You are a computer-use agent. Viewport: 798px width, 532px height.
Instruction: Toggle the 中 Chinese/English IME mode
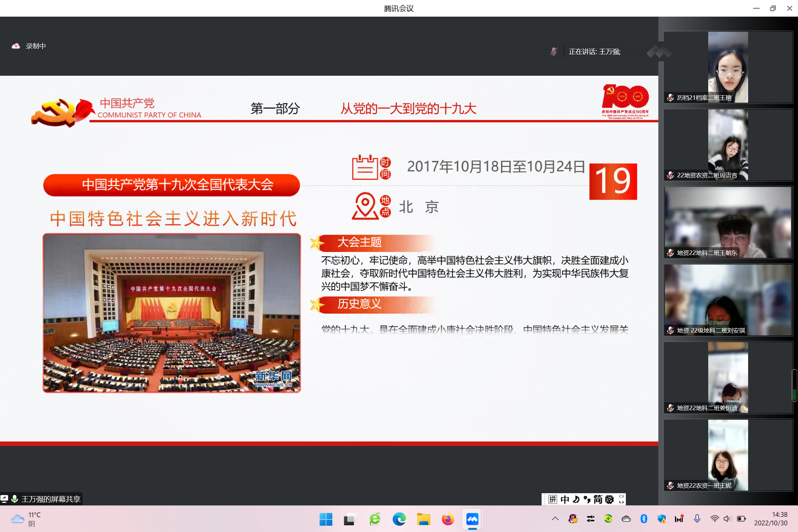(x=565, y=499)
